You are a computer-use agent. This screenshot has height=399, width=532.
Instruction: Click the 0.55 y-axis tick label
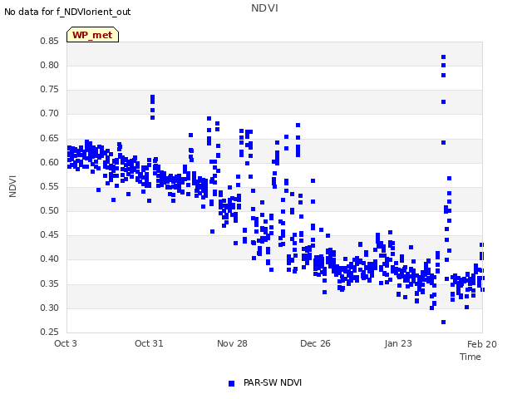click(x=49, y=186)
